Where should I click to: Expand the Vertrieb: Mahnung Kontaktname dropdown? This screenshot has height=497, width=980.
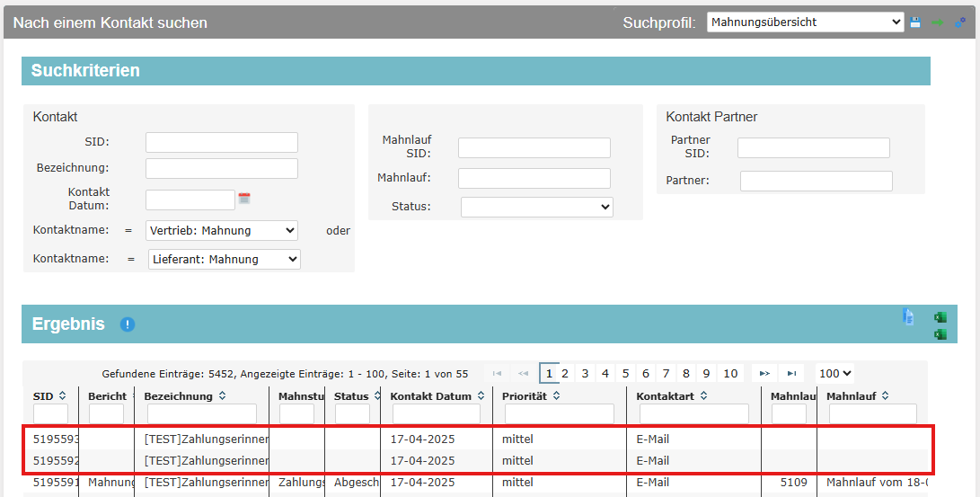221,231
